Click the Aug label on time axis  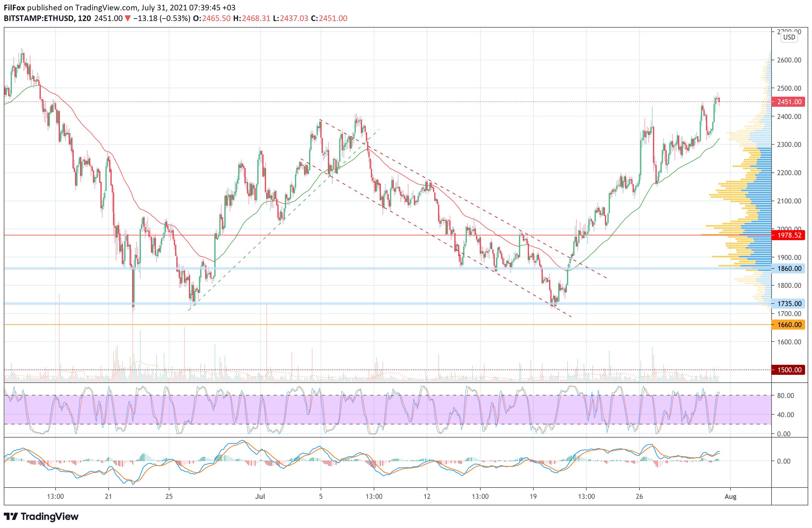(730, 496)
